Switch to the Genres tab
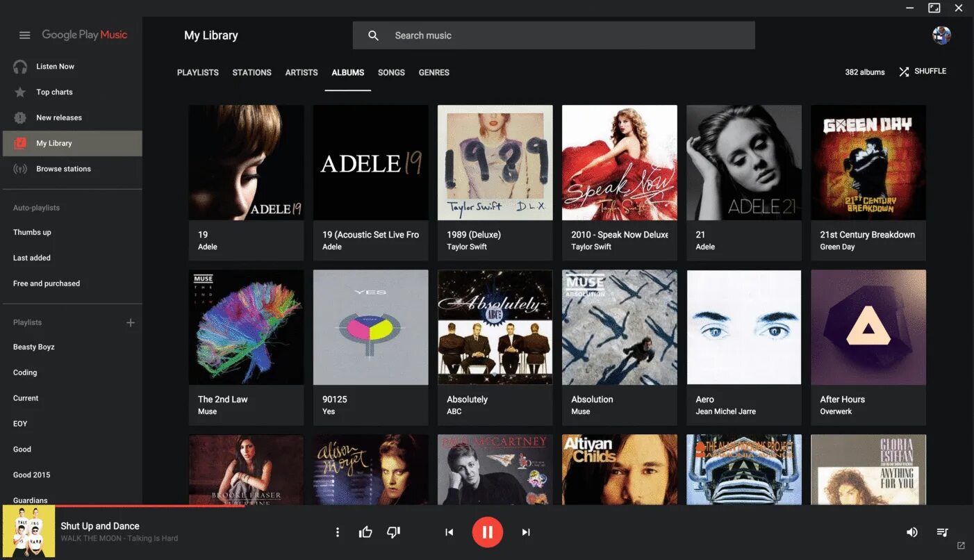This screenshot has width=974, height=560. [434, 72]
